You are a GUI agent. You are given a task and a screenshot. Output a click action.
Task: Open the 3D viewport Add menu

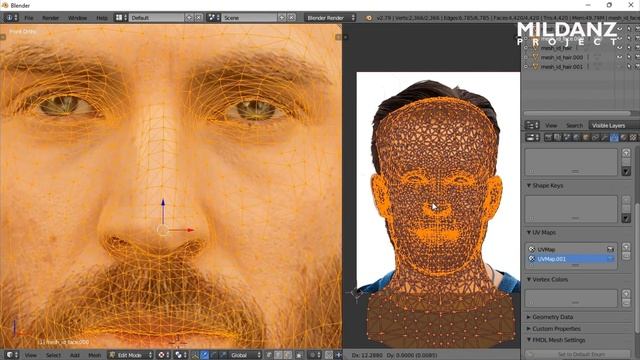point(75,355)
